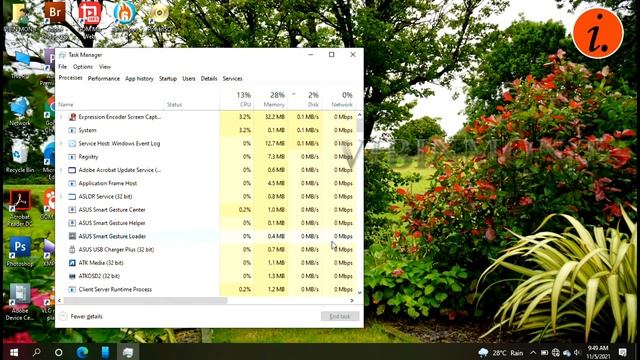
Task: Click the End task button
Action: pos(340,316)
